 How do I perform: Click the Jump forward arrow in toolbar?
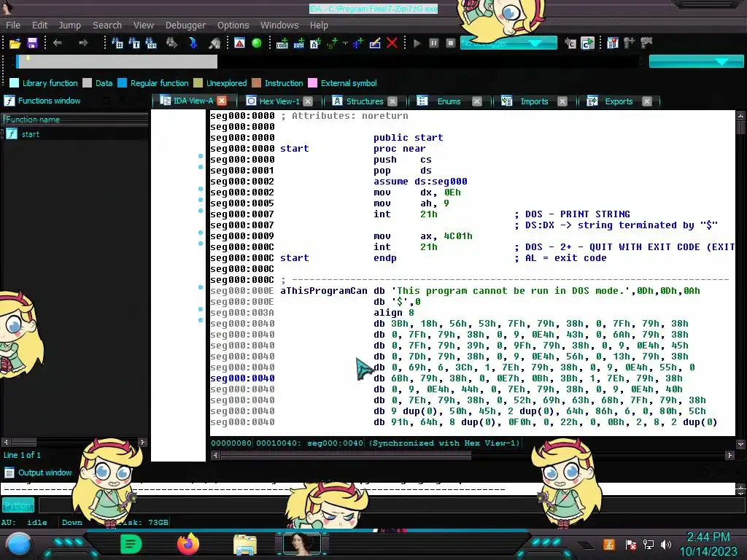coord(83,43)
